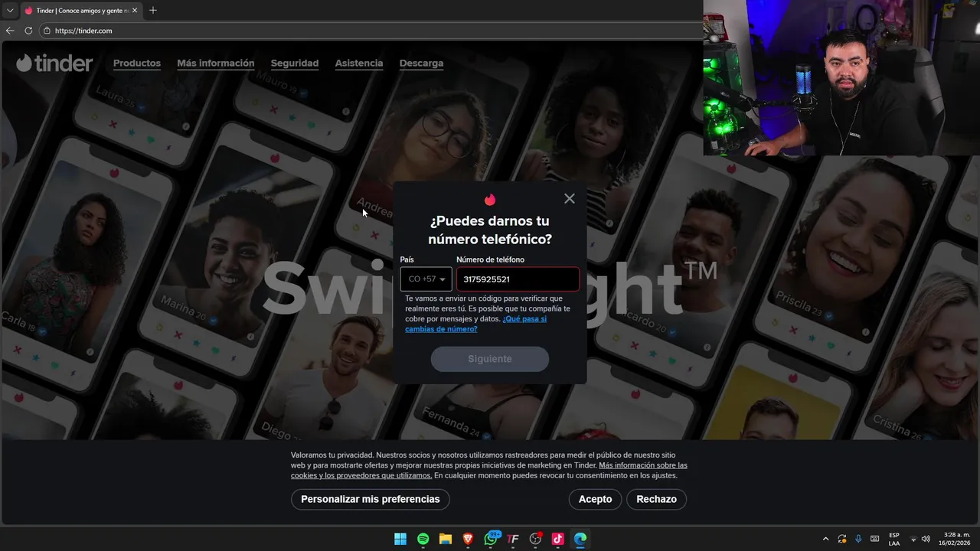Click the sync update tray icon
Viewport: 980px width, 551px height.
coord(842,539)
